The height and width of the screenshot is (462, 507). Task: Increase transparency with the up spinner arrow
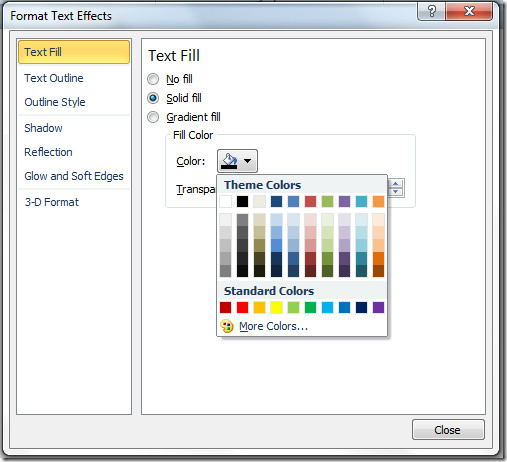click(395, 184)
